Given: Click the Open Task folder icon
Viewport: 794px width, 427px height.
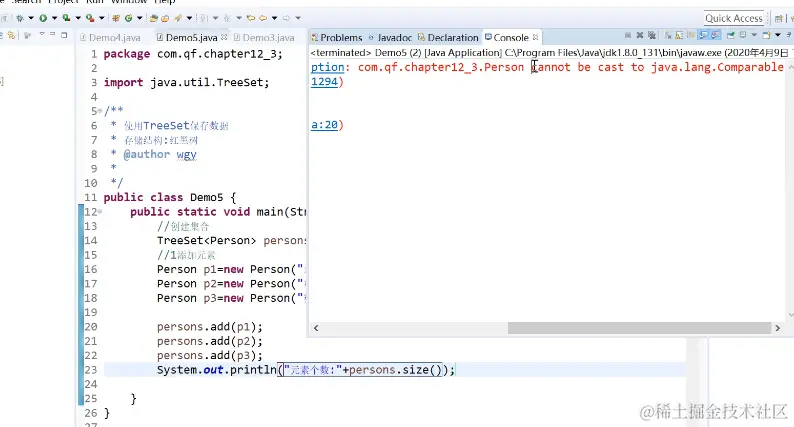Looking at the screenshot, I should pyautogui.click(x=165, y=18).
